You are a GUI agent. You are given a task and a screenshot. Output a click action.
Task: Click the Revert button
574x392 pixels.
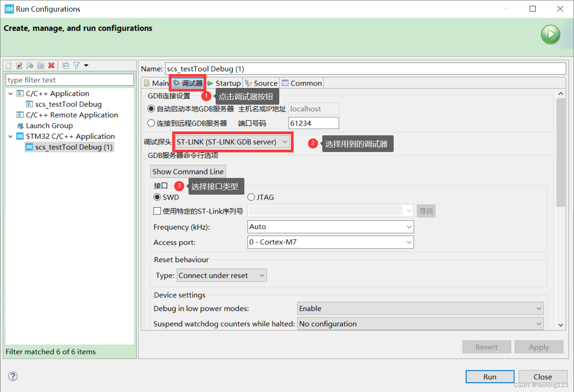[487, 347]
